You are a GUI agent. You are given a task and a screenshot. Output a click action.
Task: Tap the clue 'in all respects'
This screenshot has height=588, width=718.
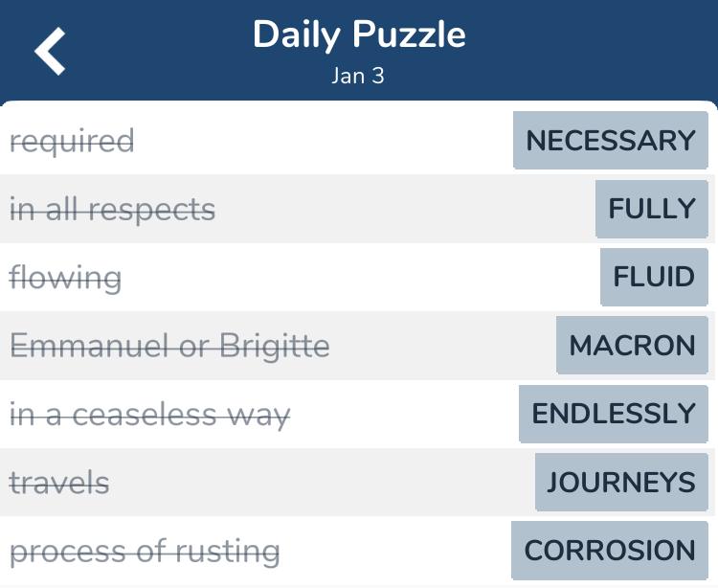[x=112, y=210]
